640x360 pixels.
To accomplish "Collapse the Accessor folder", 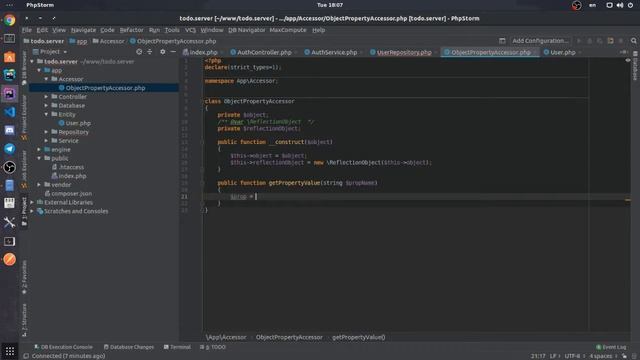I will coord(46,79).
